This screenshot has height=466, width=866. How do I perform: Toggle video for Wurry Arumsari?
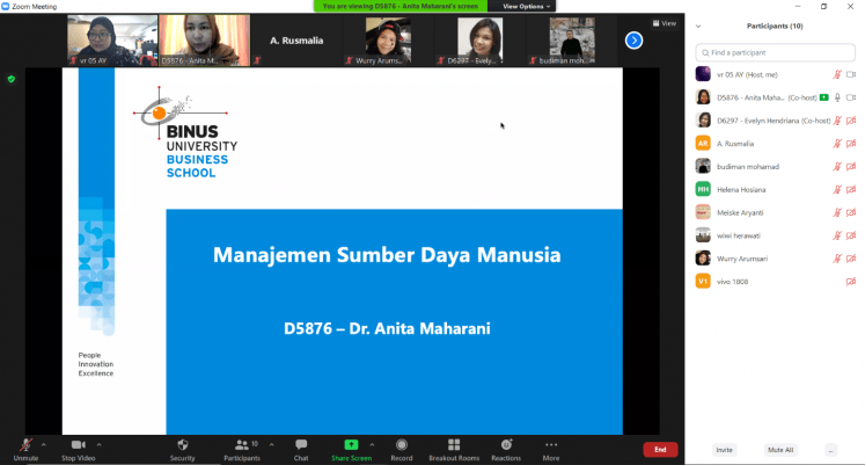click(851, 258)
